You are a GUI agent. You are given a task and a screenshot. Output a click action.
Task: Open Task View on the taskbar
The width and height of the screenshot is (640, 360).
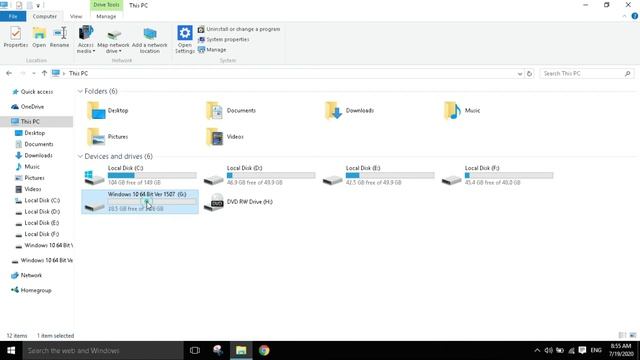(195, 350)
